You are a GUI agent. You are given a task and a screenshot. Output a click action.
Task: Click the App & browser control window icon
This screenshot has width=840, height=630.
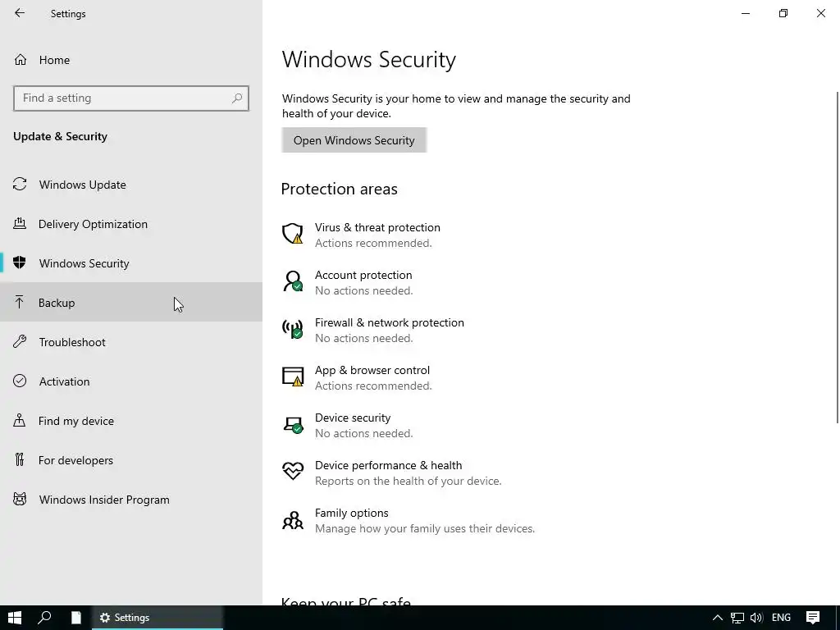coord(293,377)
